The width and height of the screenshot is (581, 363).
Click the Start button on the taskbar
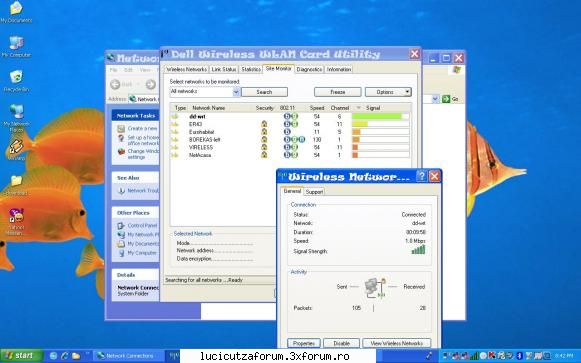(21, 356)
